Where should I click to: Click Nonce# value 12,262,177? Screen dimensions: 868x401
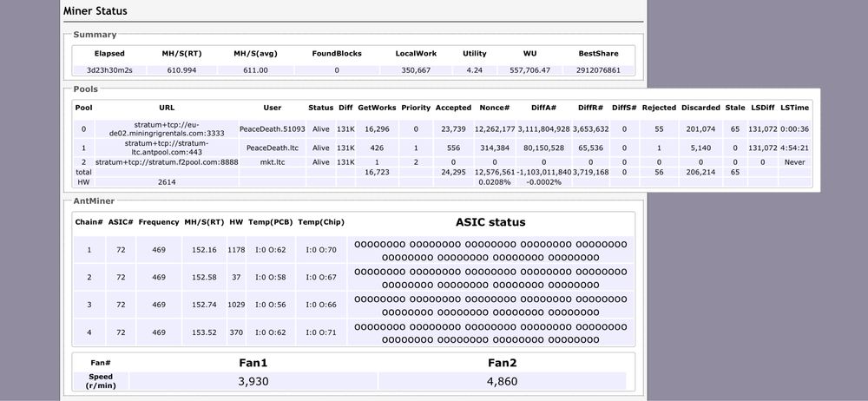(495, 129)
